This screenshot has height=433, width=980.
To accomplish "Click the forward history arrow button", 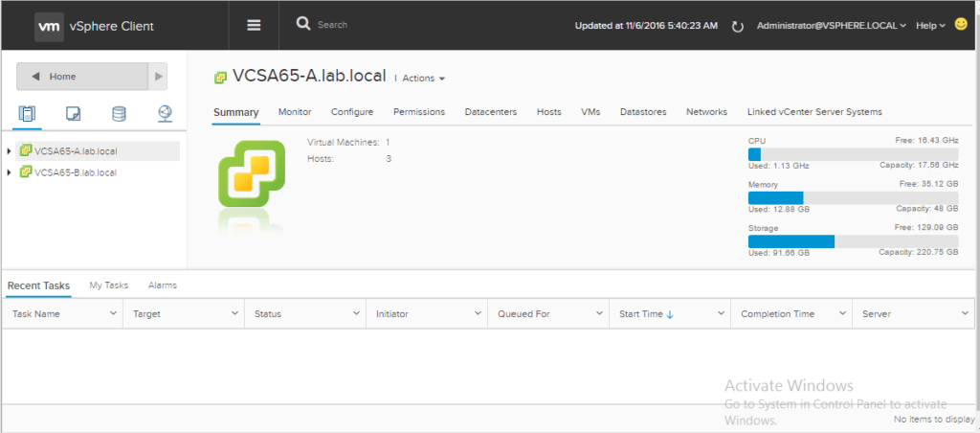I will (158, 77).
